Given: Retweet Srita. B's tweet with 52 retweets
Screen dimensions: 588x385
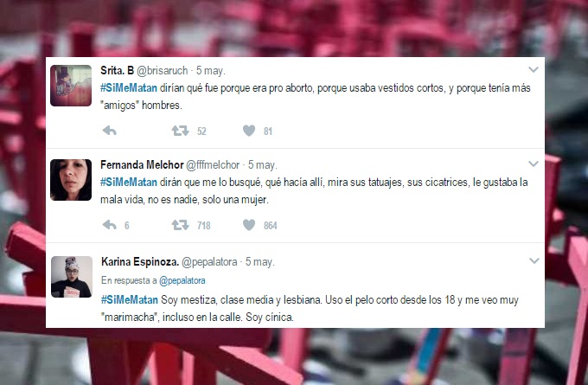Looking at the screenshot, I should coord(181,131).
